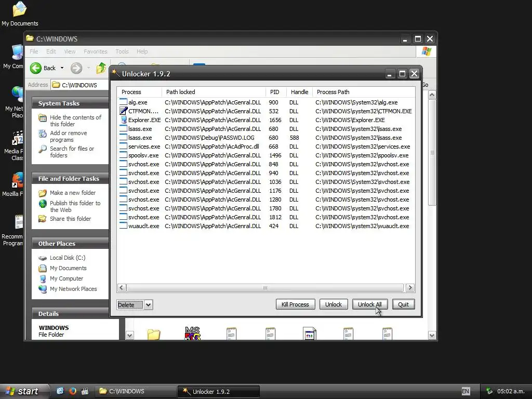
Task: Click the Explorer.EXE process icon
Action: click(x=123, y=120)
